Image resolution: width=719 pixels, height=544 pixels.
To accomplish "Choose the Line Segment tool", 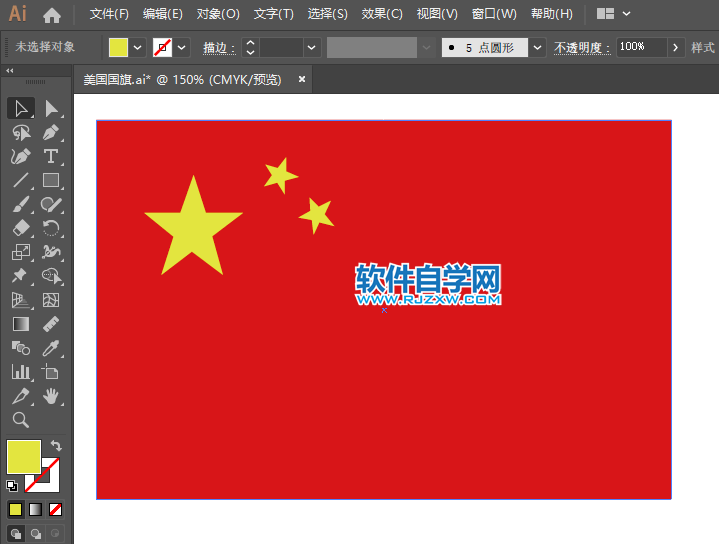I will 21,180.
